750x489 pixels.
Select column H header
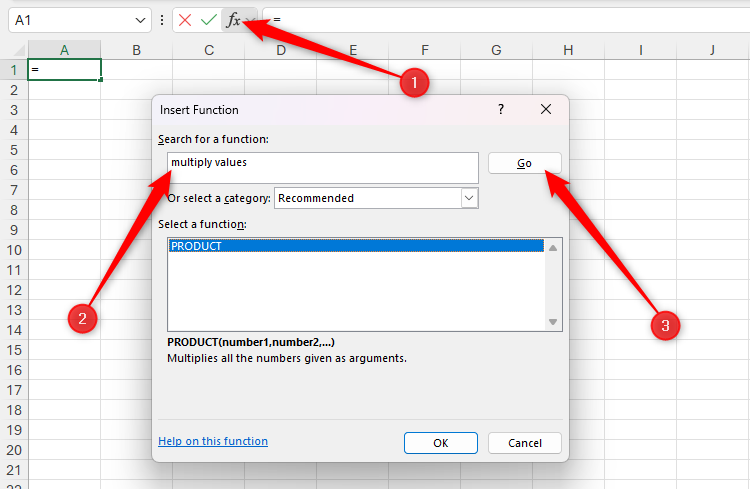[568, 50]
